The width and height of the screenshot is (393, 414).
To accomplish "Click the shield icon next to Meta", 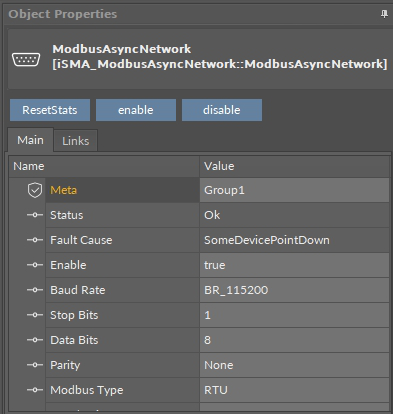I will point(35,190).
